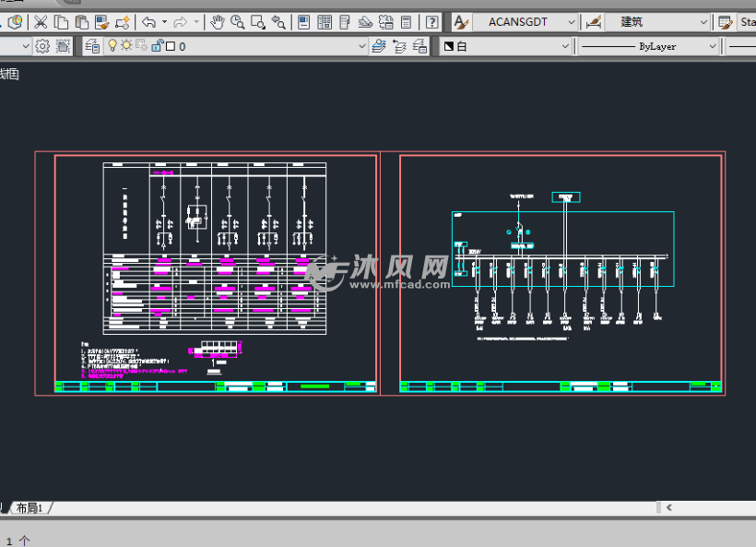The width and height of the screenshot is (756, 547).
Task: Click the layer 0 color square
Action: tap(171, 46)
